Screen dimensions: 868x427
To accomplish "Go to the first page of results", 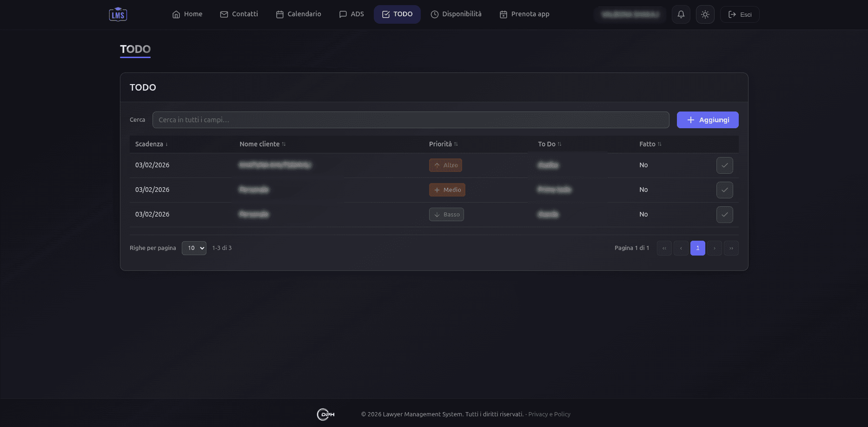I will pyautogui.click(x=664, y=248).
